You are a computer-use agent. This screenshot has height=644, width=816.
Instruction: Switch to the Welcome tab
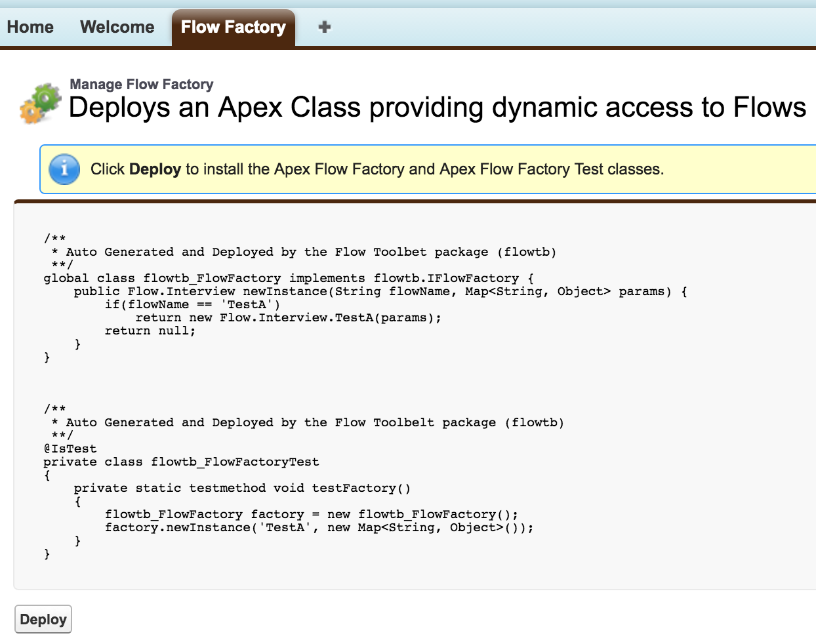(117, 27)
